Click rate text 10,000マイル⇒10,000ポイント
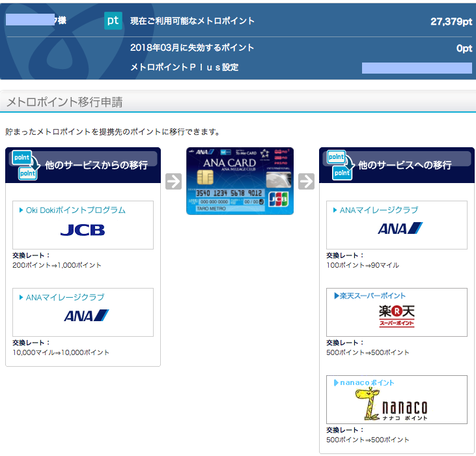 tap(61, 352)
